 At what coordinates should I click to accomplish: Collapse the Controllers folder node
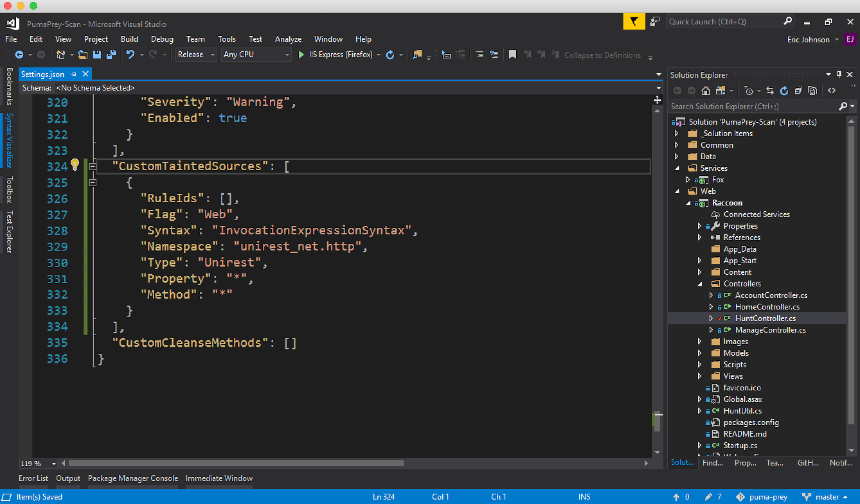point(700,284)
